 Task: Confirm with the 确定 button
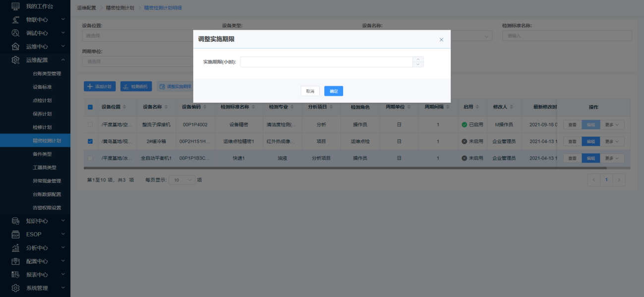334,91
